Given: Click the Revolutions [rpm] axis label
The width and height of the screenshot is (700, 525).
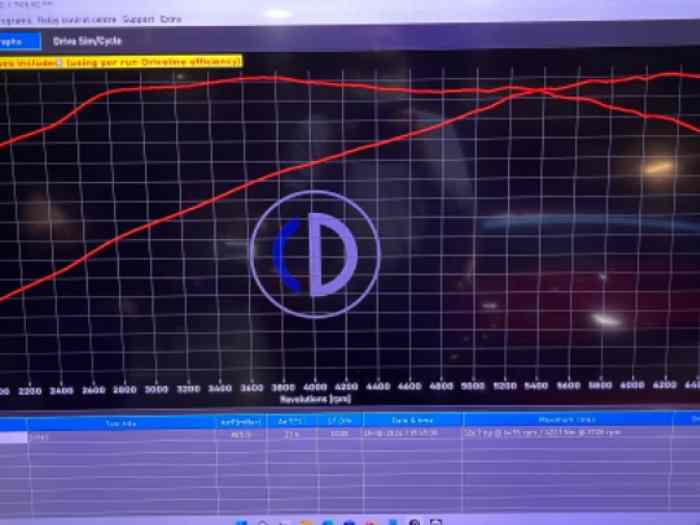Looking at the screenshot, I should pos(315,399).
